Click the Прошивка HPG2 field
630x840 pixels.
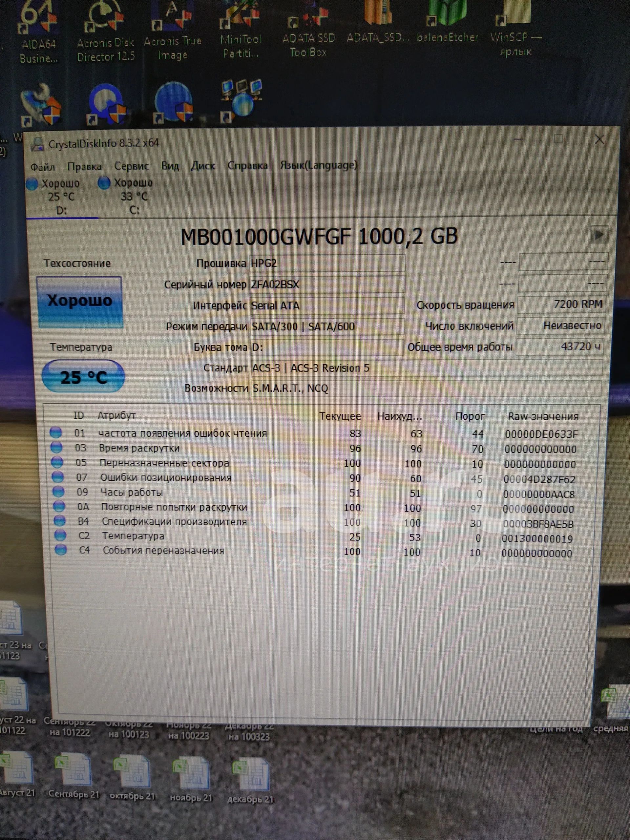pyautogui.click(x=327, y=263)
